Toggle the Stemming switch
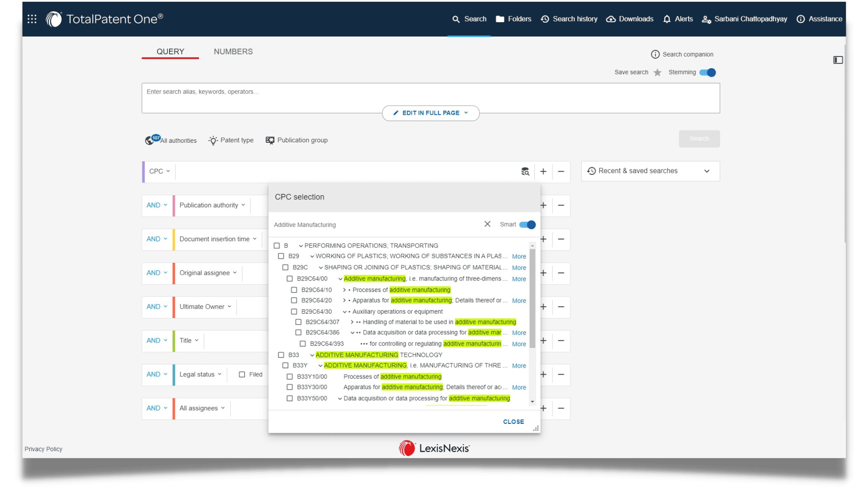Viewport: 868px width, 488px height. click(x=708, y=72)
